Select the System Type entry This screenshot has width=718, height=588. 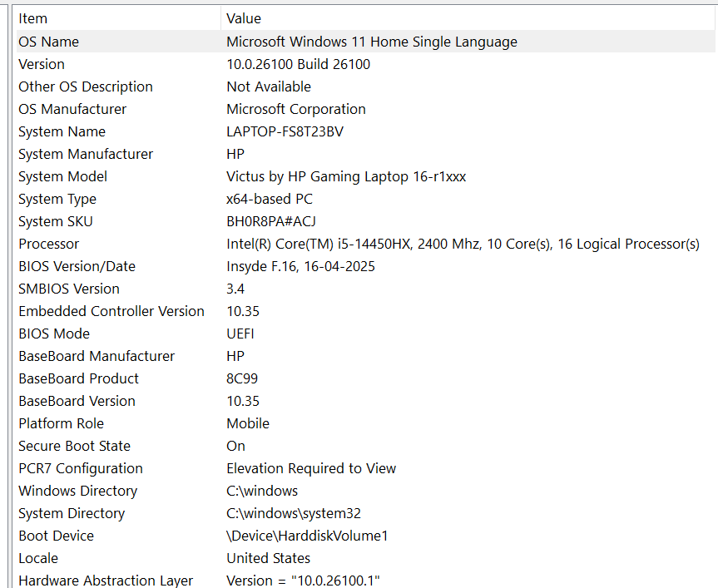[57, 199]
